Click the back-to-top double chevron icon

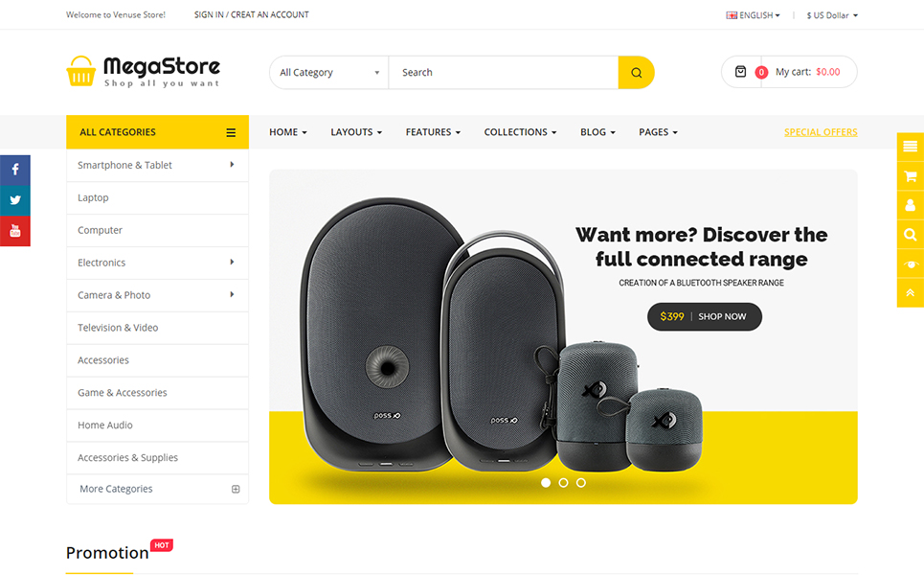[x=911, y=293]
